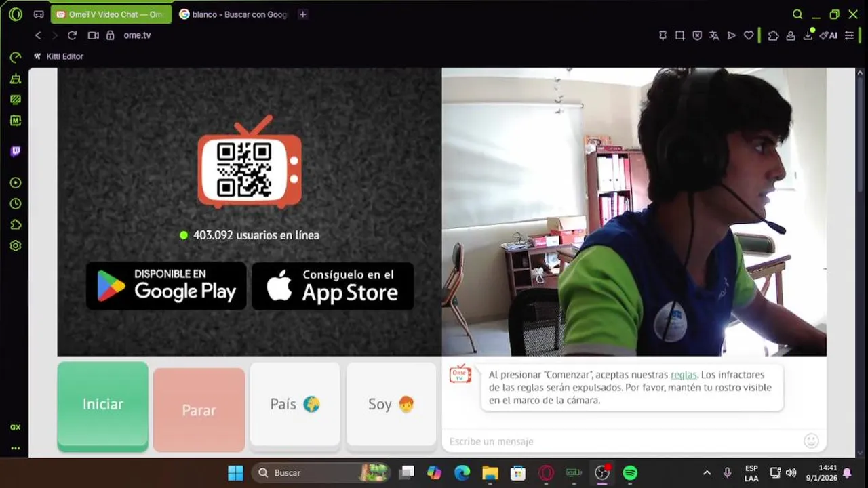Click the microphone tray icon
The height and width of the screenshot is (488, 868).
point(727,473)
